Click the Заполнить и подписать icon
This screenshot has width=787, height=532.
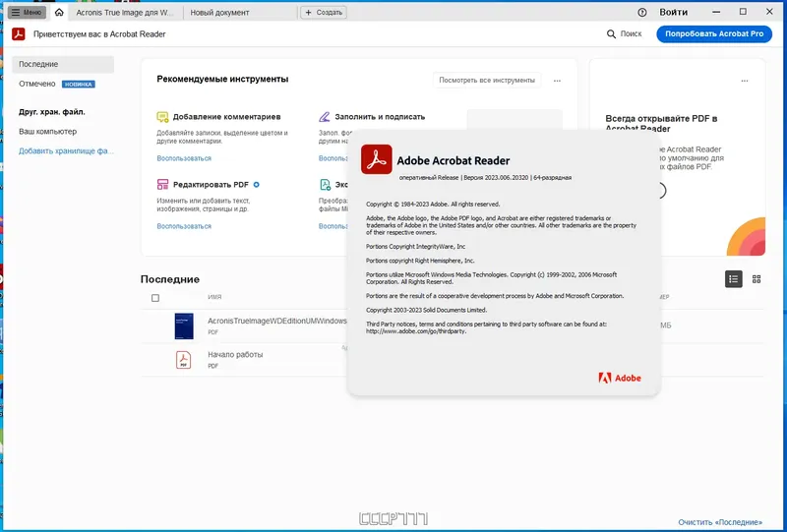pos(325,117)
